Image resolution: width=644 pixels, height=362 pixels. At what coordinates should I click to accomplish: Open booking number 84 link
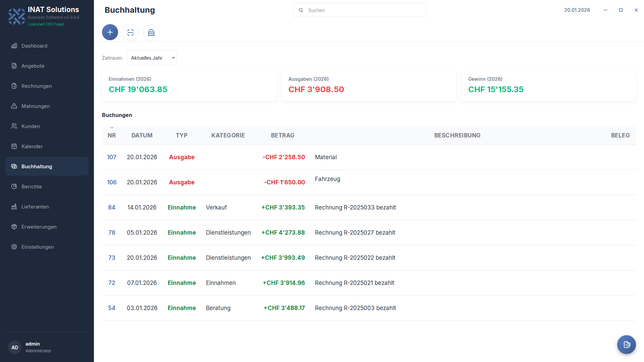(112, 207)
